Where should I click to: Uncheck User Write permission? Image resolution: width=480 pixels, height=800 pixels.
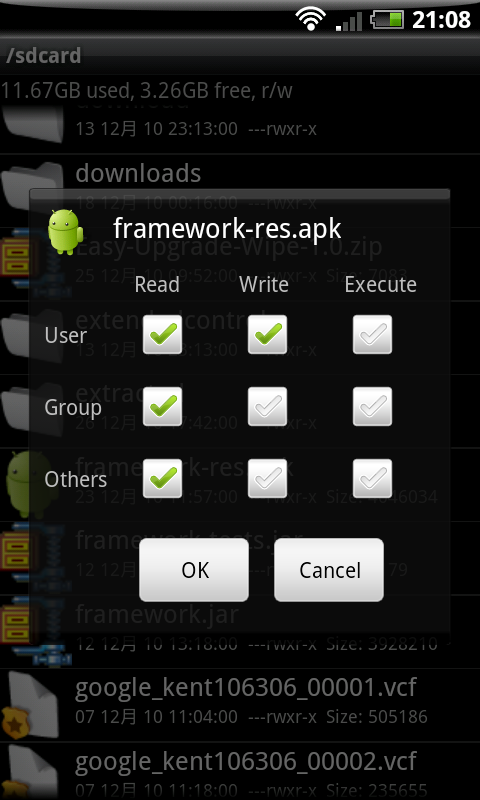[x=267, y=335]
